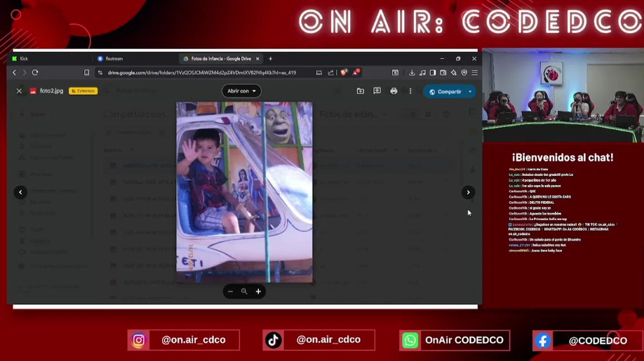Click the share page icon in address bar
This screenshot has width=644, height=361.
[x=331, y=73]
